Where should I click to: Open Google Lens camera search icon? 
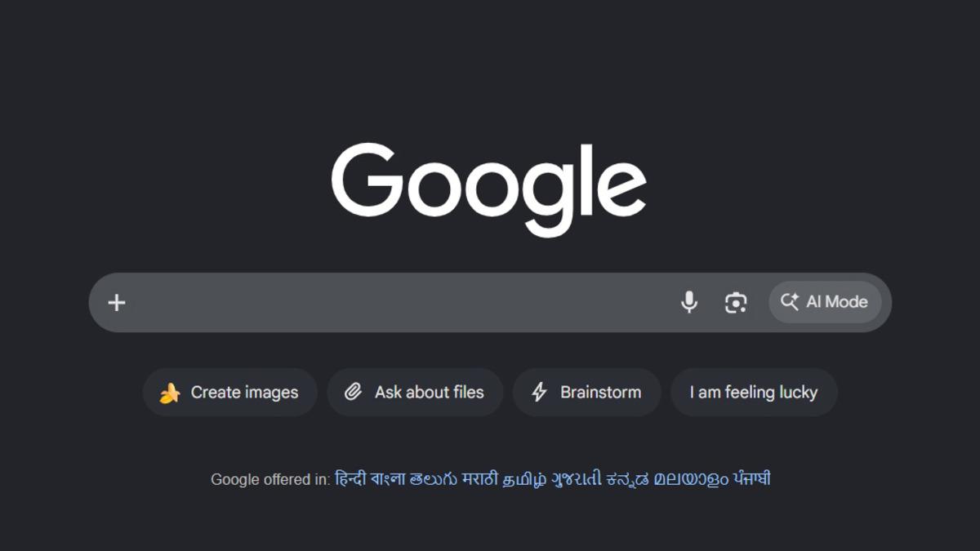(x=736, y=303)
